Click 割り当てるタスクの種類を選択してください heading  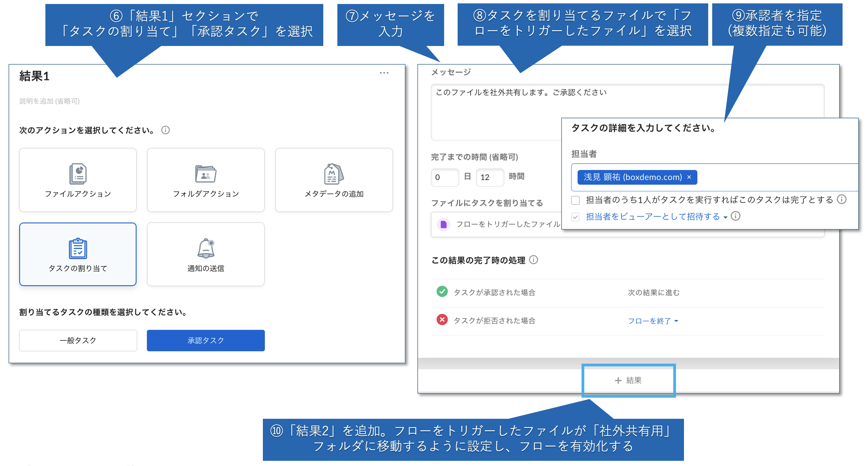pos(103,312)
